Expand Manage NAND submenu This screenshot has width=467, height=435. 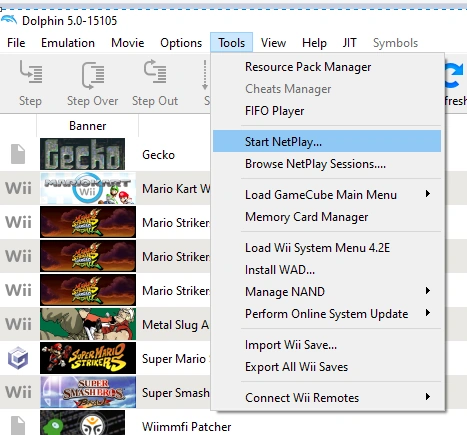point(327,292)
